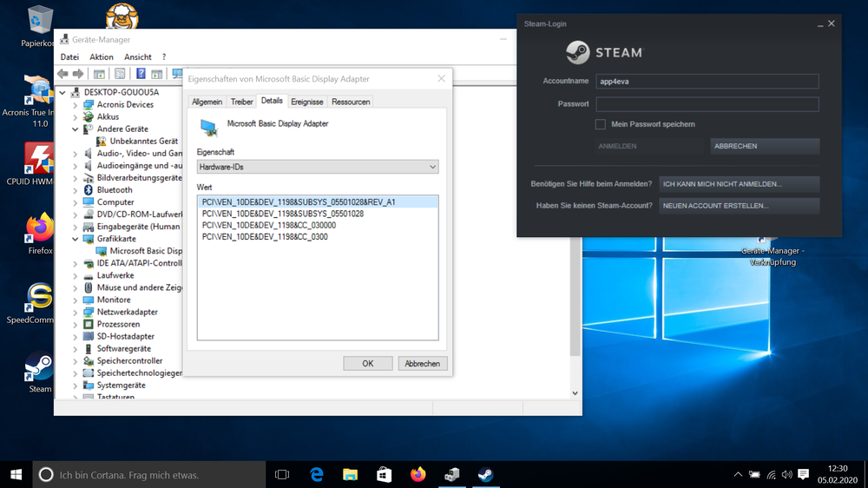Switch to the Treiber tab
868x488 pixels.
coord(242,102)
